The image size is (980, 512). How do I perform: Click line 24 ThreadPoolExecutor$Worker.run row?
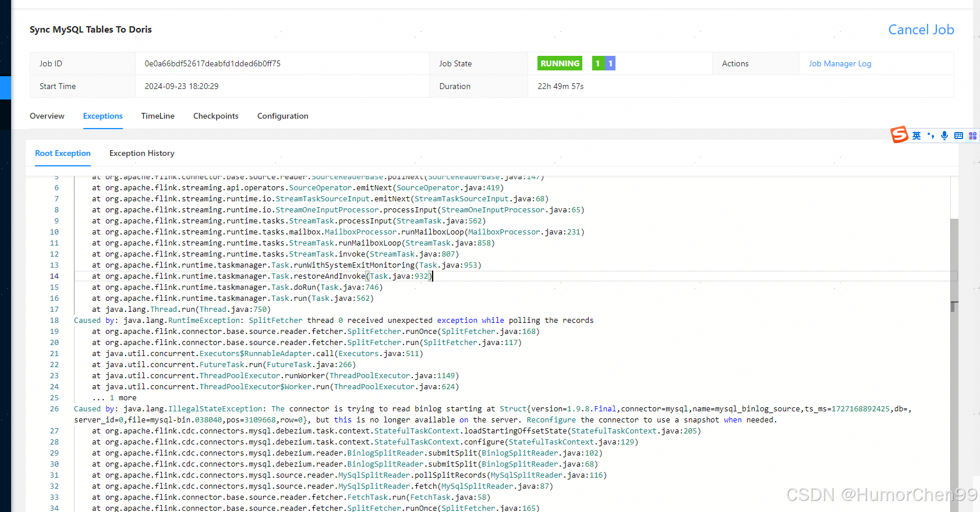tap(275, 387)
